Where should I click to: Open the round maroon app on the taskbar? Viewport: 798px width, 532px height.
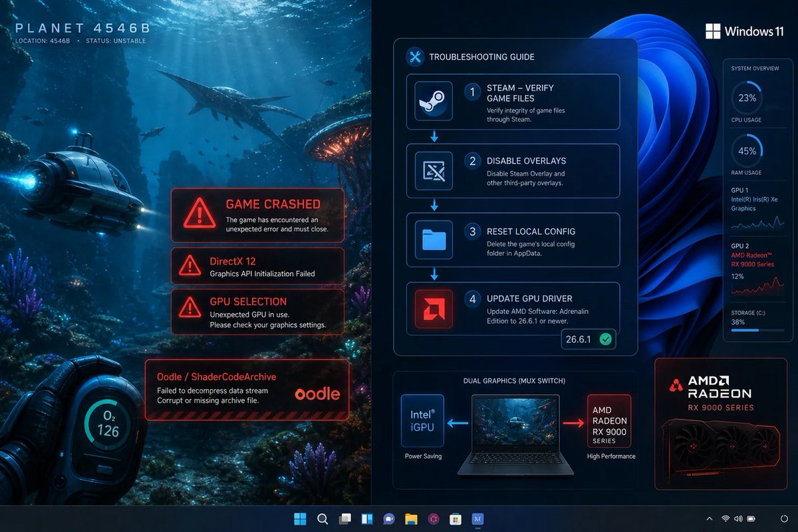coord(433,519)
